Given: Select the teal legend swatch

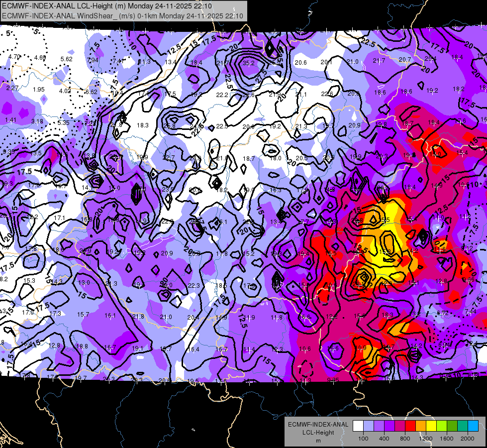Looking at the screenshot, I should tap(463, 426).
